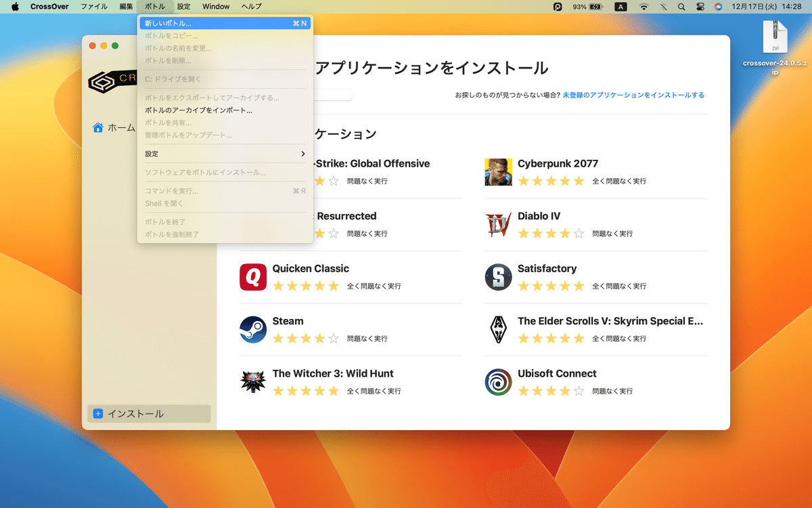The image size is (812, 508).
Task: Open the 編集 menu in the menu bar
Action: pos(126,7)
